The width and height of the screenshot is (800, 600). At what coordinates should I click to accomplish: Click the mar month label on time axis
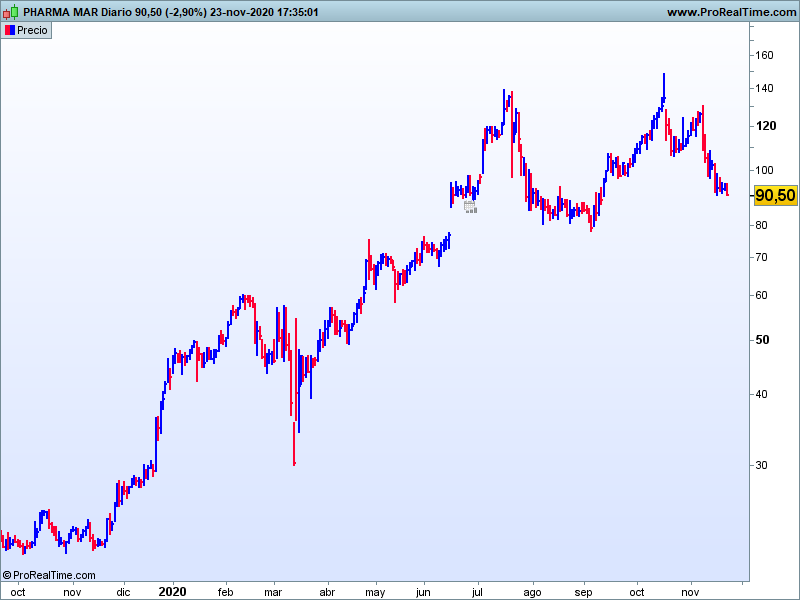tap(273, 592)
